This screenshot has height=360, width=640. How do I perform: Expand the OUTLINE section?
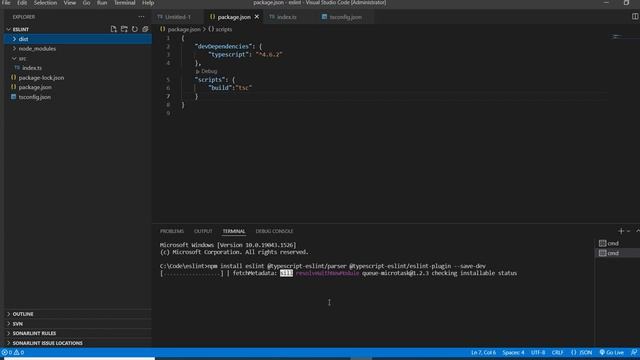78,314
